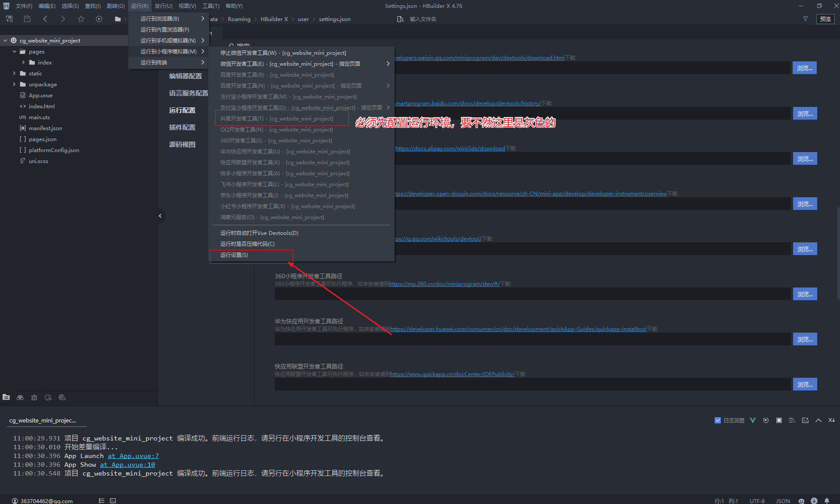Screen dimensions: 840x504
Task: Collapse the cg_website_mini_project root node
Action: point(5,41)
